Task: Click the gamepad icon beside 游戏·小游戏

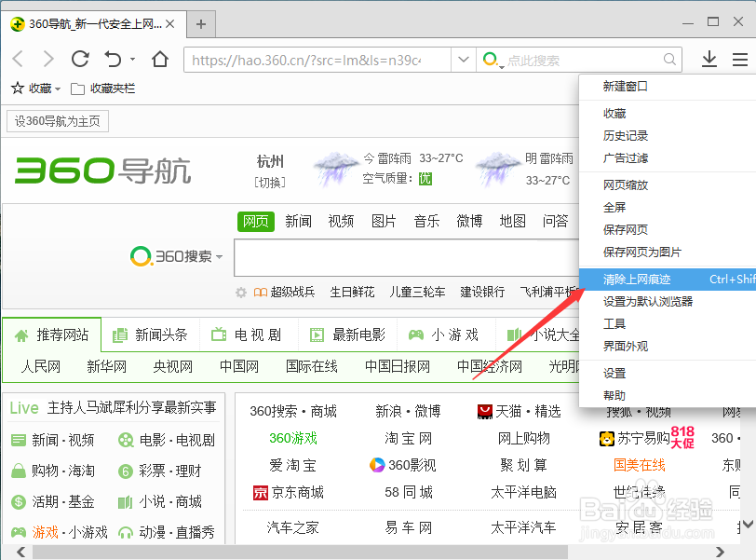Action: tap(19, 532)
